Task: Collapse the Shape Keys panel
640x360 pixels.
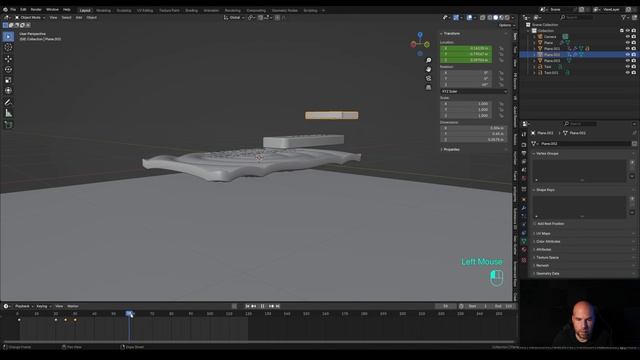Action: click(545, 190)
